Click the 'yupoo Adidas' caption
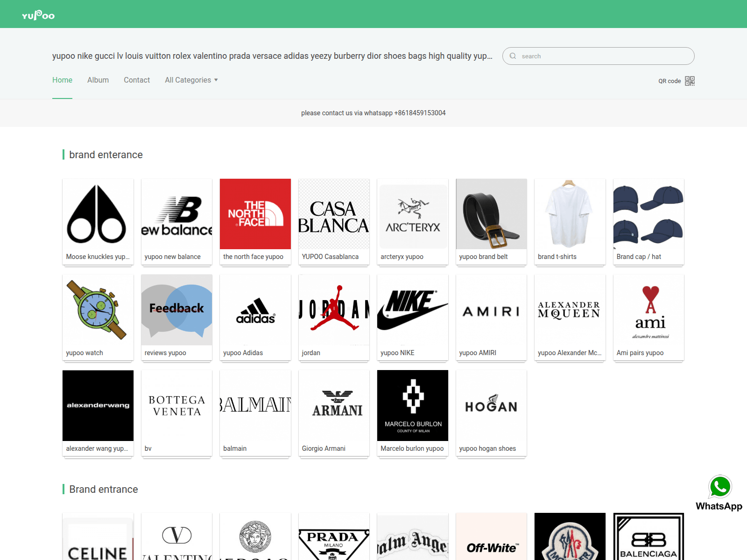This screenshot has width=747, height=560. [x=243, y=353]
